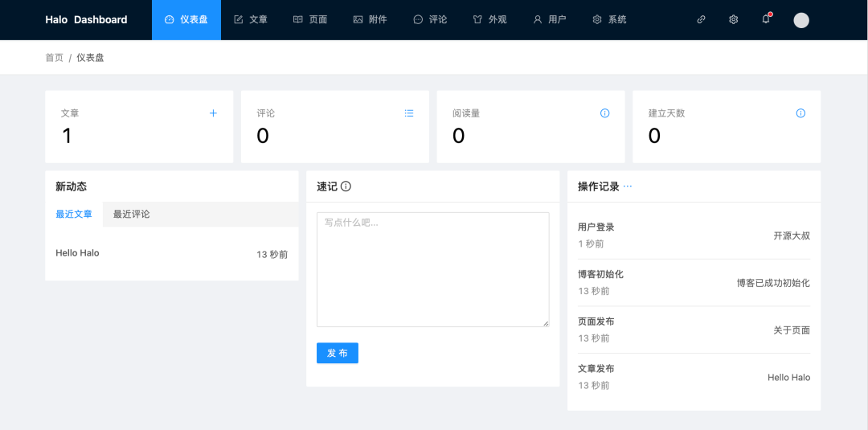Focus the 写点什么吧 text area
The height and width of the screenshot is (430, 868).
[433, 269]
